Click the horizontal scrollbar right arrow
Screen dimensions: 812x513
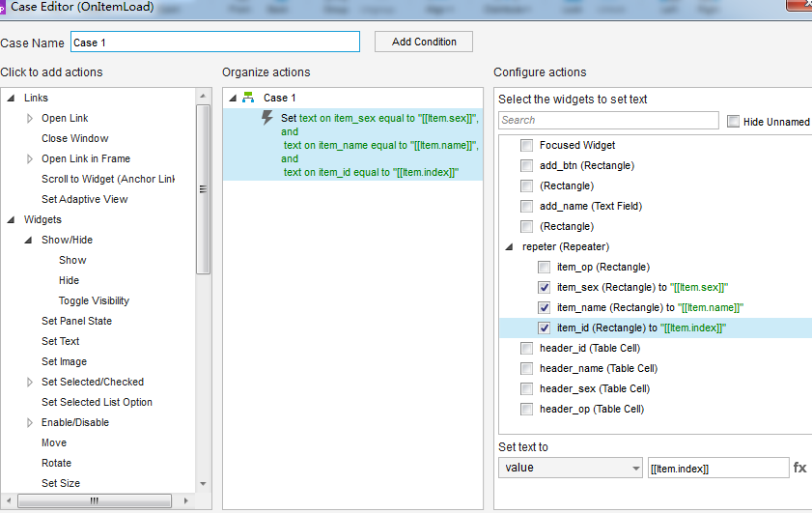tap(186, 500)
